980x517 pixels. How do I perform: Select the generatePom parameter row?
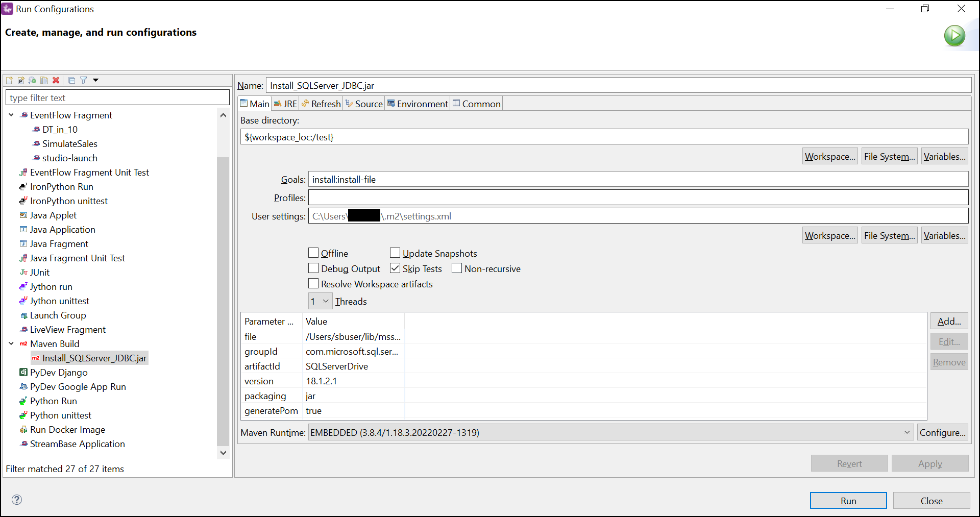pyautogui.click(x=583, y=411)
